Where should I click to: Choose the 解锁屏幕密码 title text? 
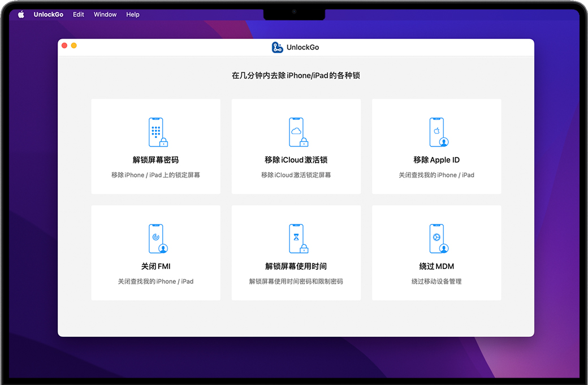pos(155,160)
